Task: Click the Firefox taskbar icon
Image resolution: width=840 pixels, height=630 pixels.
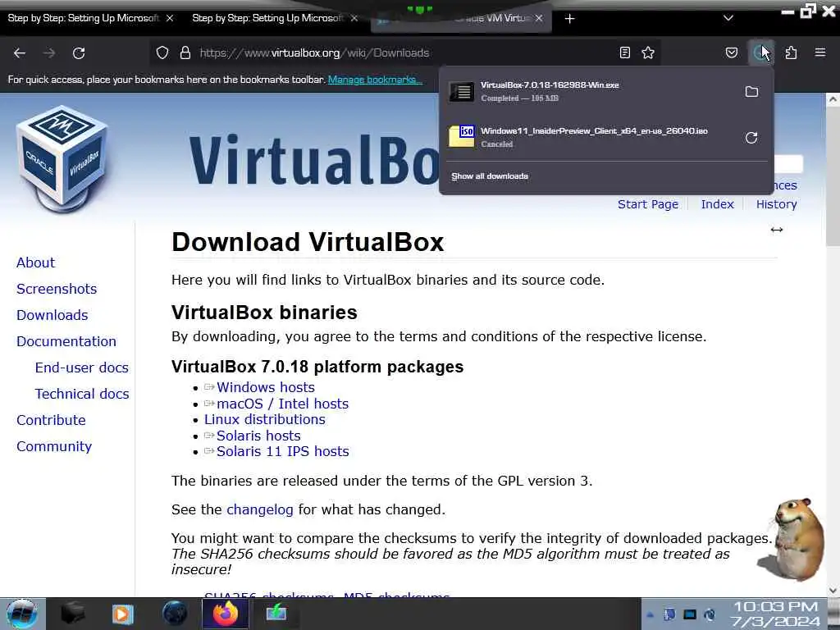Action: coord(226,614)
